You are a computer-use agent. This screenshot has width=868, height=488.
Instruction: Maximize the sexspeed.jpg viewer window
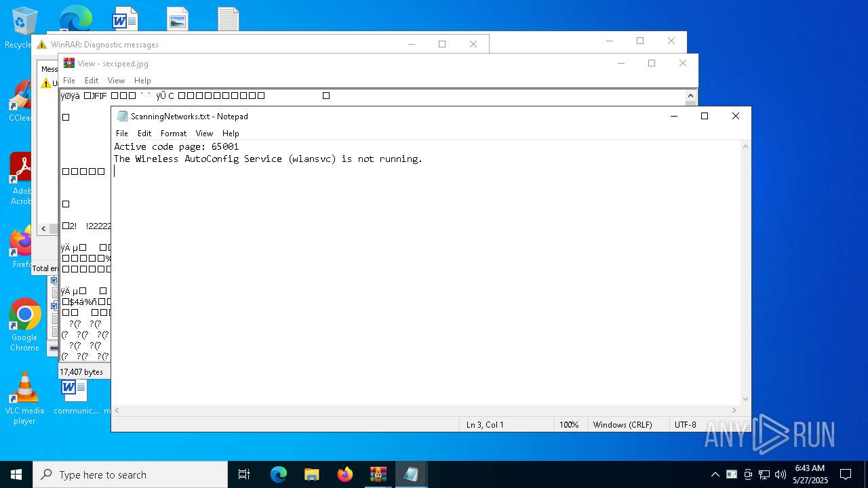click(652, 63)
